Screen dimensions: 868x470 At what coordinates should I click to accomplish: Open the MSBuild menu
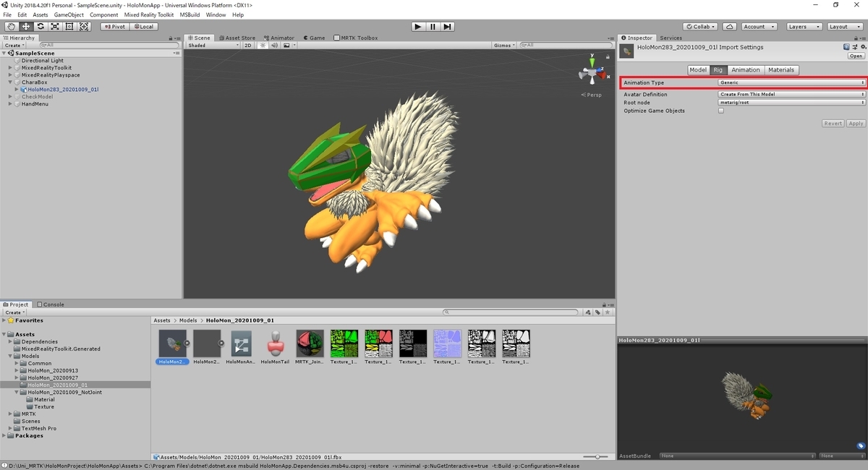click(190, 14)
